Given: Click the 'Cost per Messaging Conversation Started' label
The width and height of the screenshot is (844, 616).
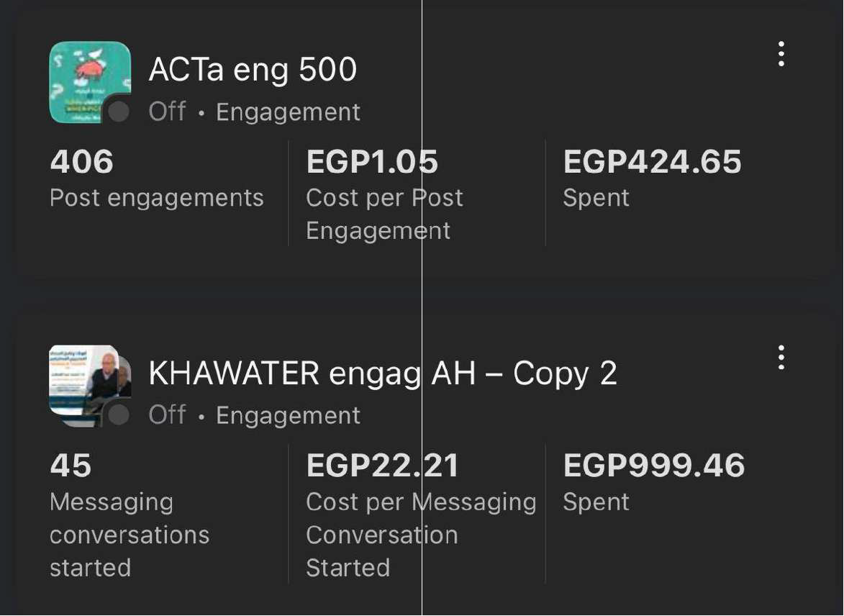Looking at the screenshot, I should [420, 535].
